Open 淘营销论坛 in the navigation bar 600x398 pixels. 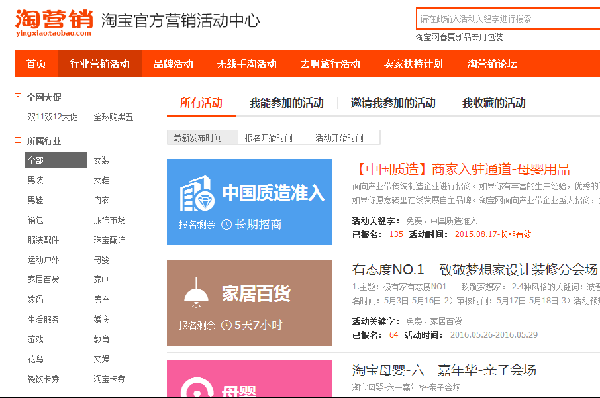[492, 64]
